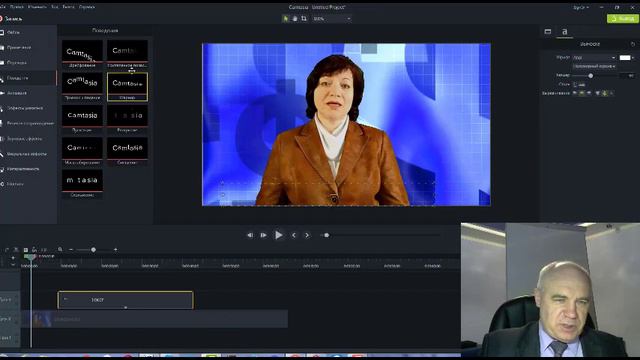Choose the pulsating behavior thumbnail

tap(82, 119)
